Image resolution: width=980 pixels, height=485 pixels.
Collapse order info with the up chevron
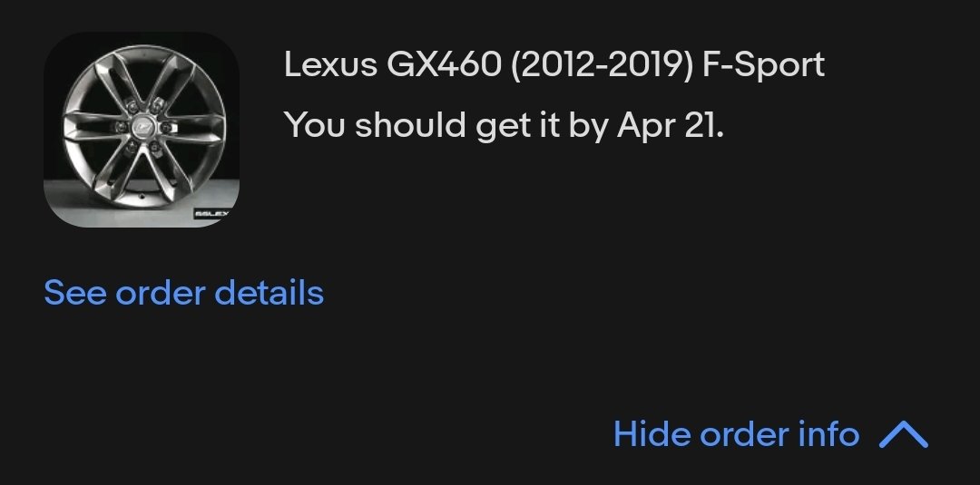click(903, 434)
